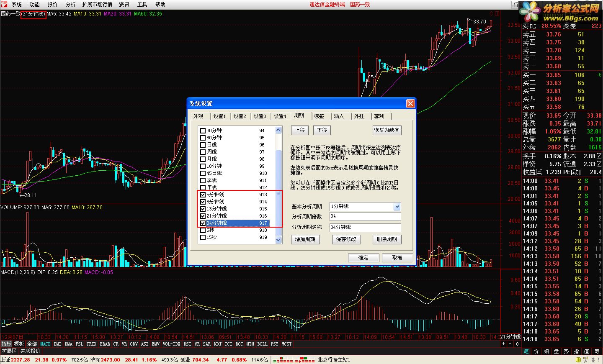Select the KDJ indicator tab
This screenshot has height=364, width=603.
(x=217, y=344)
